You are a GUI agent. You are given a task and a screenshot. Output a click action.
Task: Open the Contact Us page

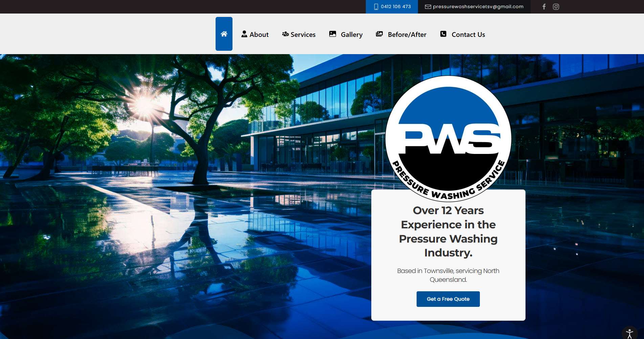coord(468,35)
